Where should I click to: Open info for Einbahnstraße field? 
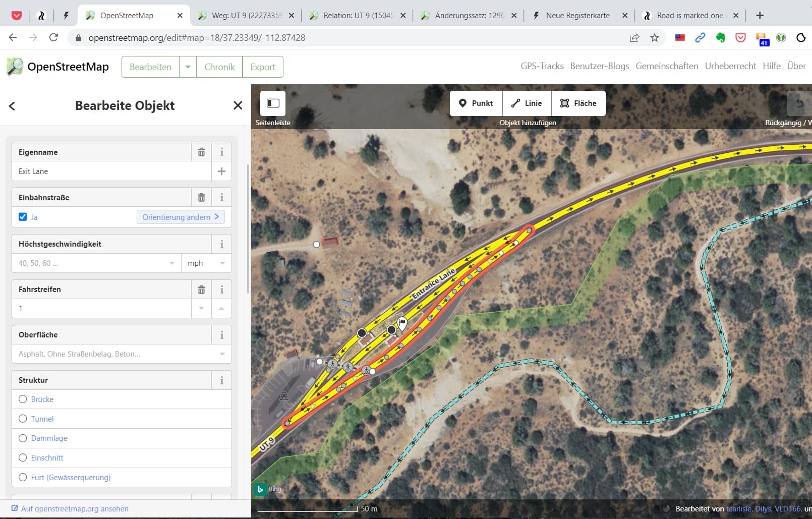coord(221,197)
